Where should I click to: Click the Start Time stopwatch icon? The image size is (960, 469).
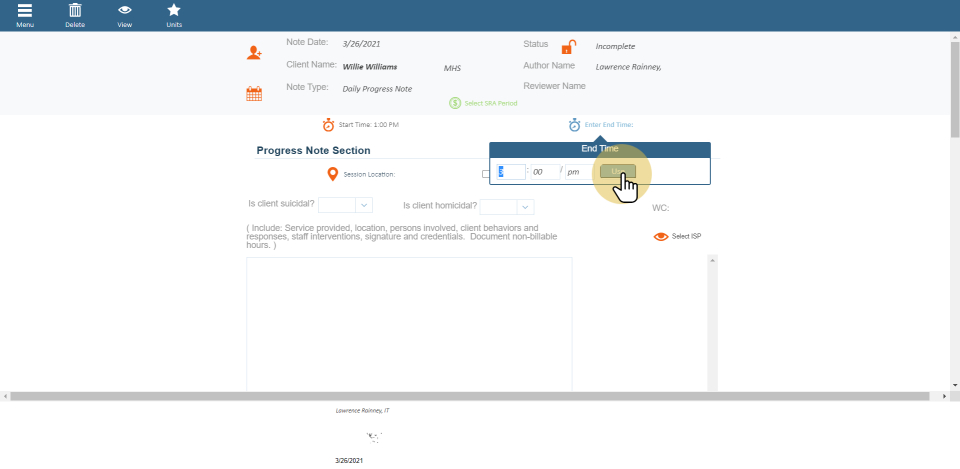coord(328,125)
